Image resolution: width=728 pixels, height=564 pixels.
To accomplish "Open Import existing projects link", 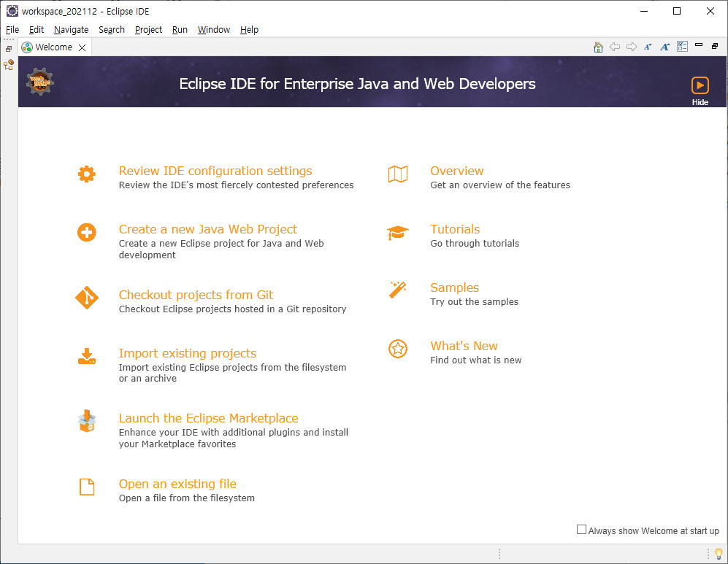I will [x=188, y=353].
